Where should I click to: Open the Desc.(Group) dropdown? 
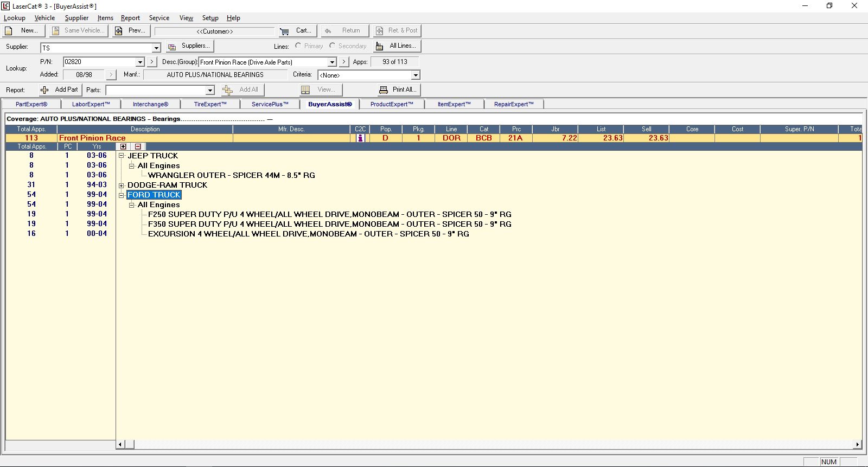(332, 62)
